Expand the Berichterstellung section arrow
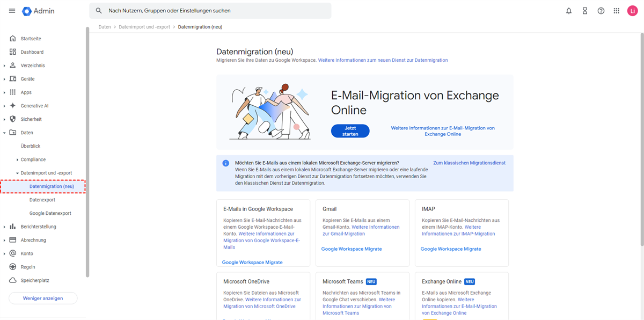The width and height of the screenshot is (644, 320). (4, 227)
